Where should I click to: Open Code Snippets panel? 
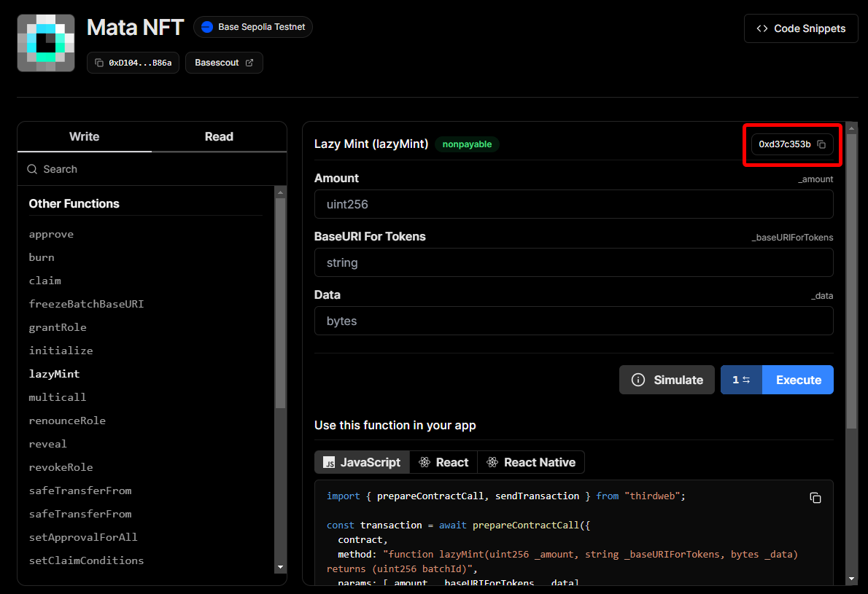[800, 28]
